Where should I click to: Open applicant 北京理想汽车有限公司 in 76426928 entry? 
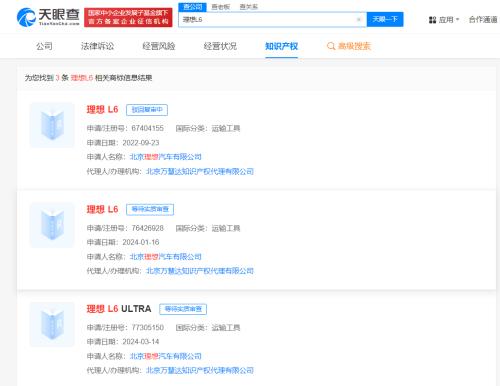pos(165,257)
